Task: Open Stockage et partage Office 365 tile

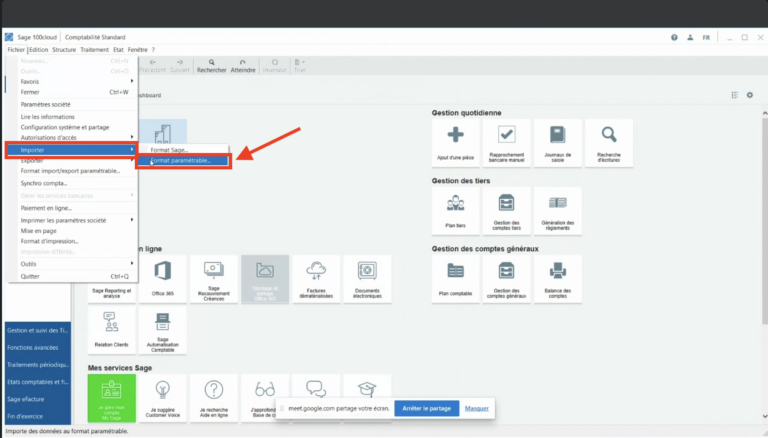Action: (x=265, y=279)
